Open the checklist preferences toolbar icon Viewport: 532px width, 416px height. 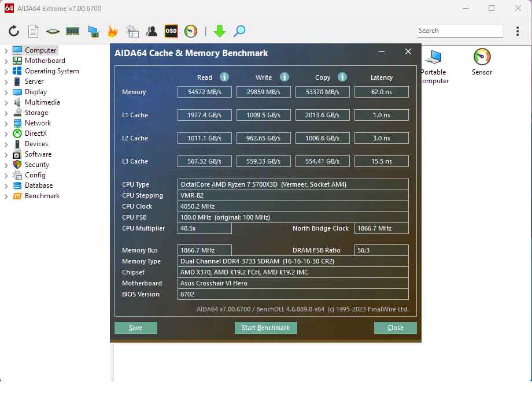pyautogui.click(x=132, y=31)
